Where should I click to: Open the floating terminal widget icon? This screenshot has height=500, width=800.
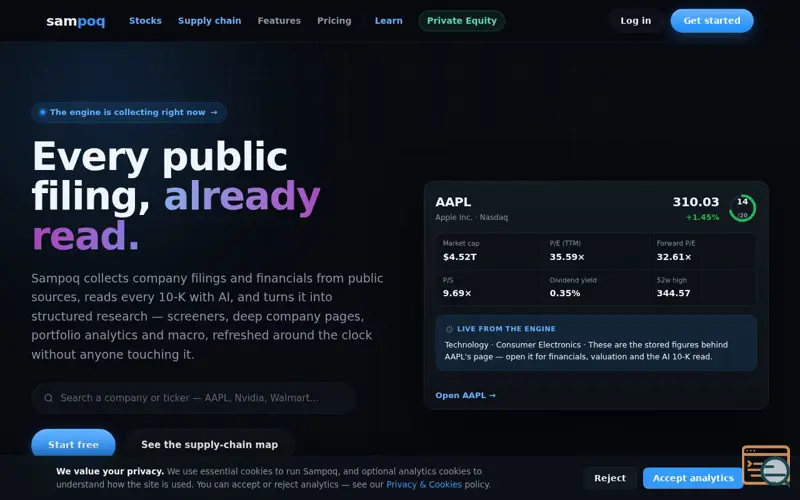click(766, 465)
